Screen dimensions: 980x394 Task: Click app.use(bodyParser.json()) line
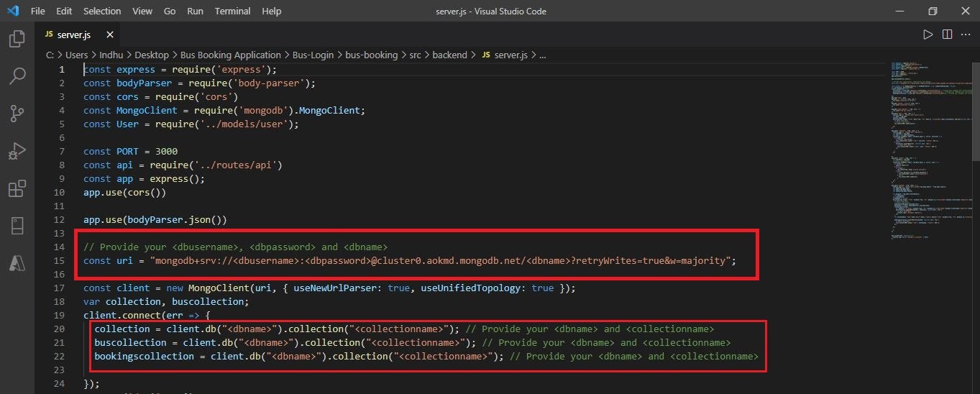(x=155, y=219)
